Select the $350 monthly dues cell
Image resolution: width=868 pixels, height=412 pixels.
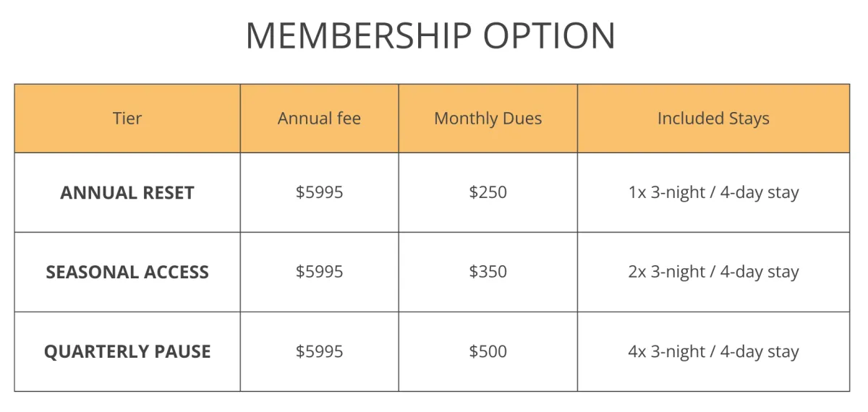(488, 272)
